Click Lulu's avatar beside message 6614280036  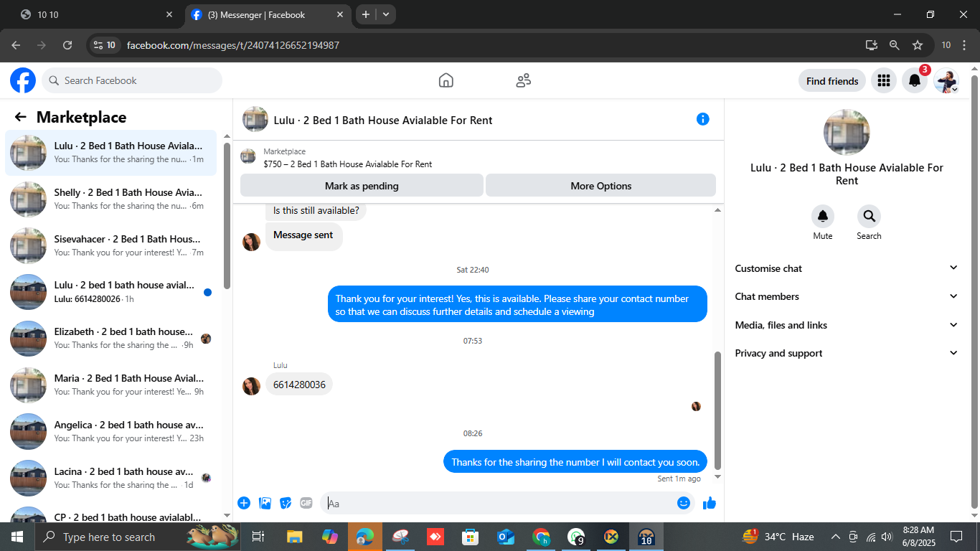click(251, 386)
